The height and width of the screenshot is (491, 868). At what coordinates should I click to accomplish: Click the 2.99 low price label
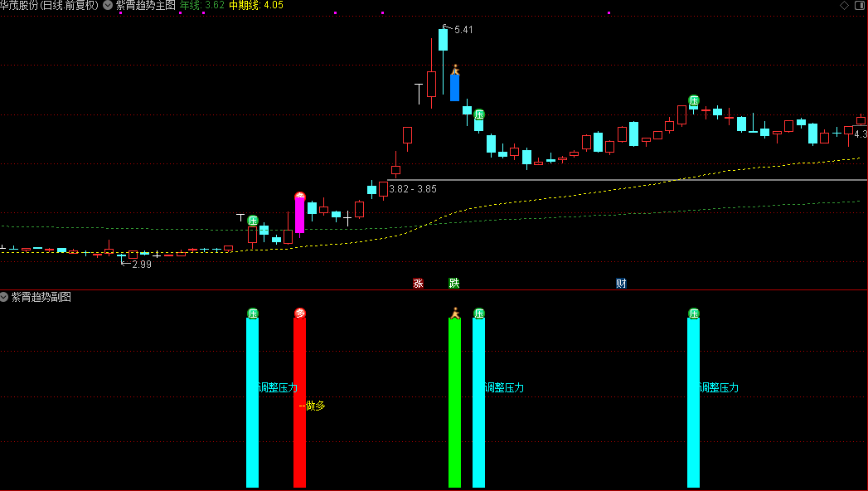(x=142, y=265)
